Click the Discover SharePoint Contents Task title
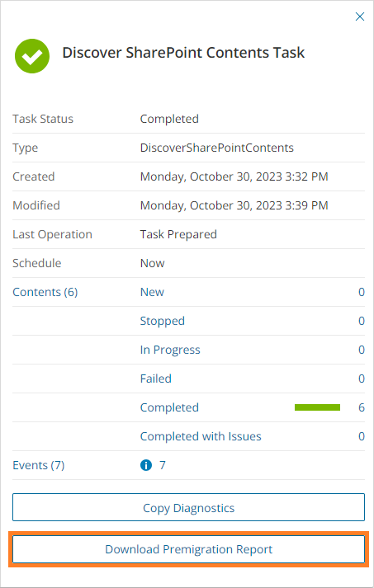Viewport: 374px width, 588px height. 183,53
